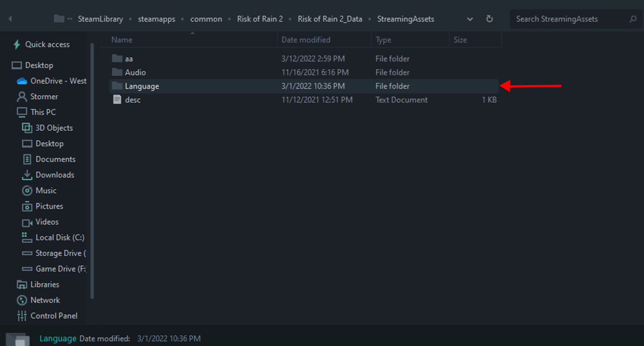Click the 3/12/2022 2:59 PM date cell
The height and width of the screenshot is (346, 644).
tap(313, 58)
